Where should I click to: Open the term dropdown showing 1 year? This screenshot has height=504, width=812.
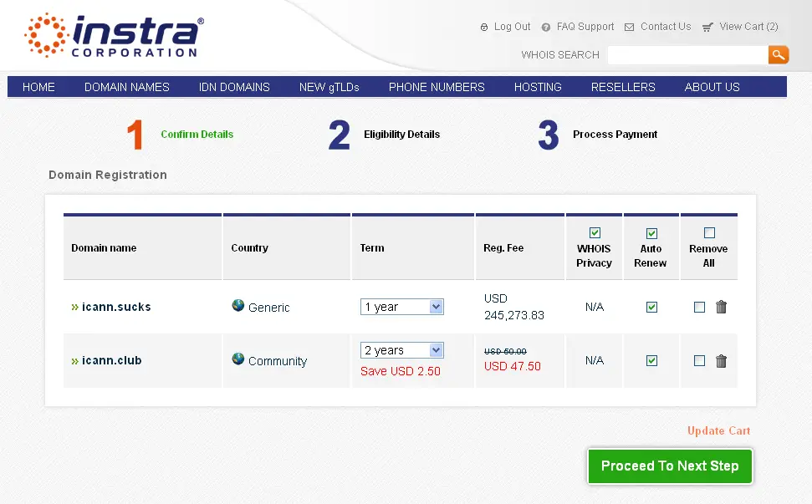coord(402,307)
